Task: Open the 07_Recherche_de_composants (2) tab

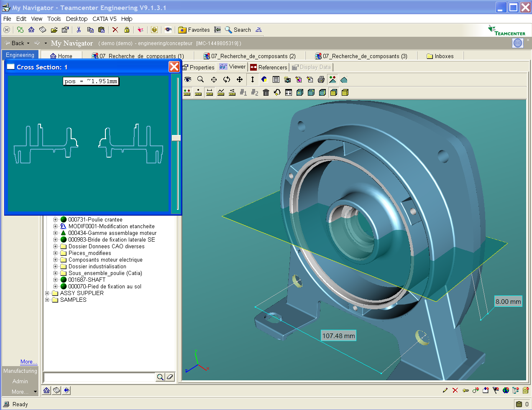Action: [x=249, y=56]
